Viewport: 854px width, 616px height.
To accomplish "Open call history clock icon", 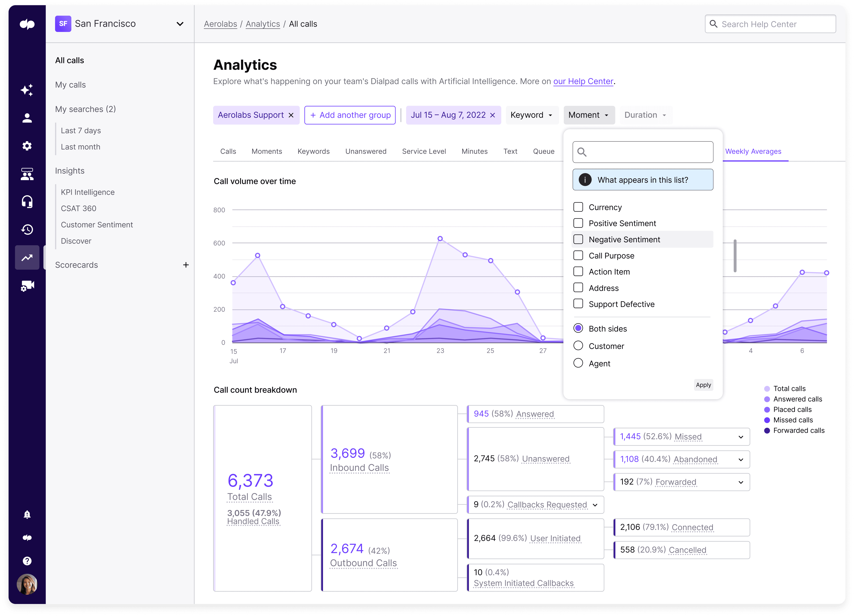I will pos(27,229).
